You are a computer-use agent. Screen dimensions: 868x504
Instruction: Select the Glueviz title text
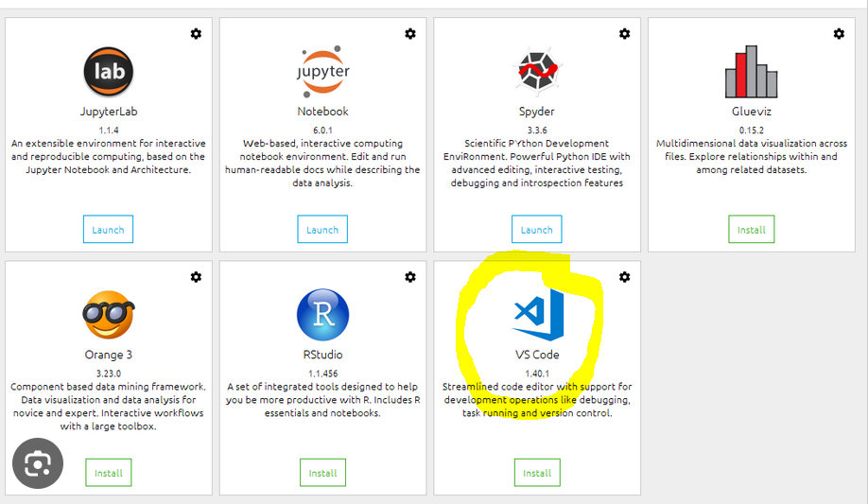tap(751, 112)
